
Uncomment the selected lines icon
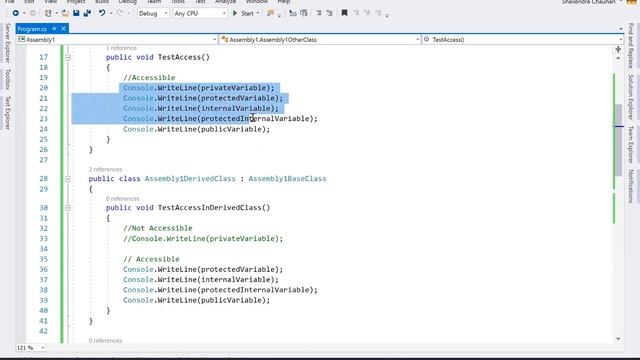329,13
